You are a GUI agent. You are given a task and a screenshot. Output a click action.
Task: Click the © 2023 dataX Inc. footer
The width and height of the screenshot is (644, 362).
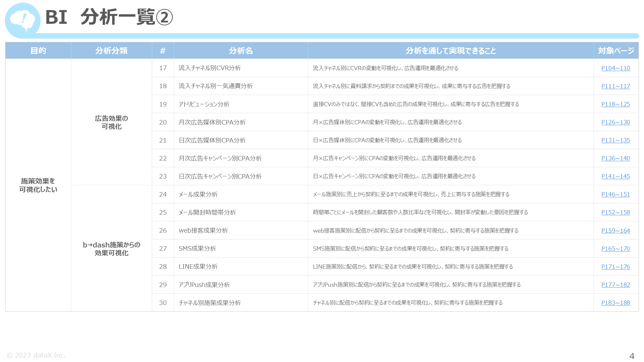click(x=36, y=355)
